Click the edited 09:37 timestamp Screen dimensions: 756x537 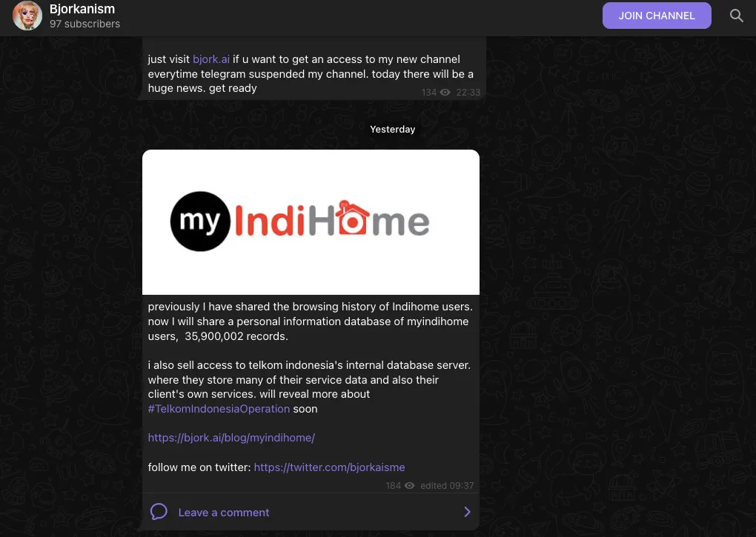(x=447, y=485)
